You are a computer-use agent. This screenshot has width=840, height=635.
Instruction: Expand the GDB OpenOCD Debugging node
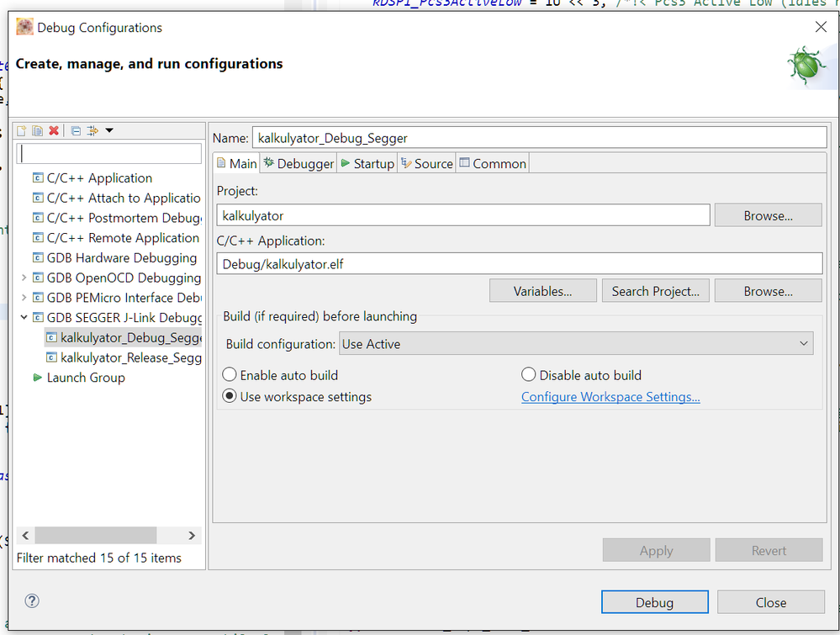click(x=24, y=278)
